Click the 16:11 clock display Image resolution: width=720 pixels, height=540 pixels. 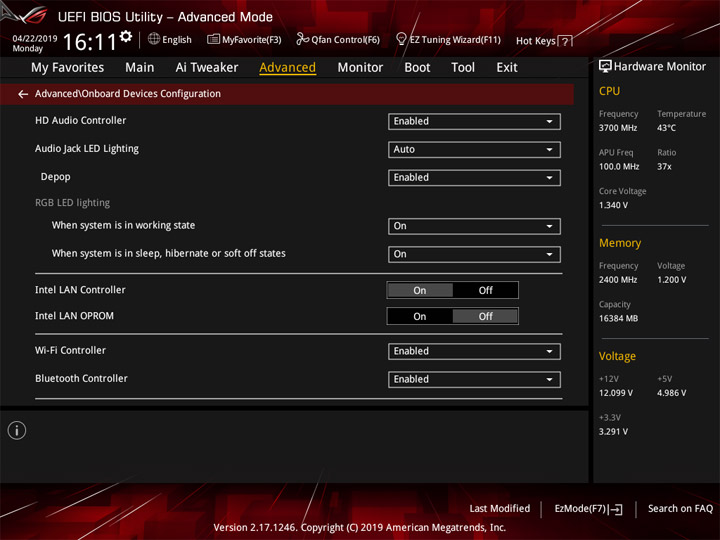tap(90, 42)
